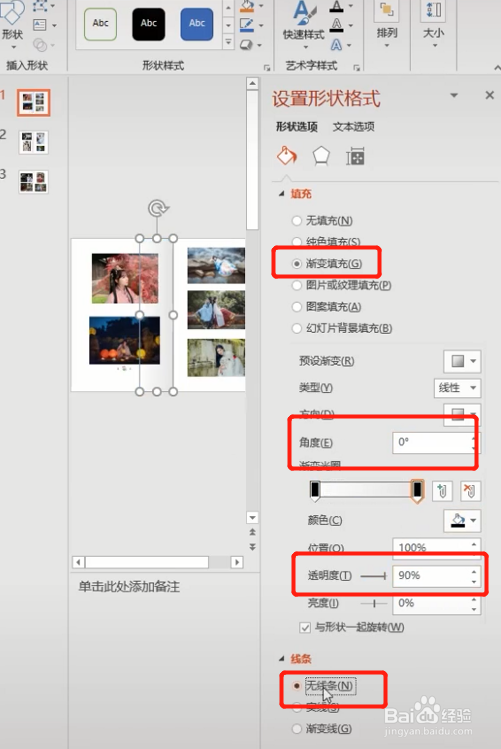Click the next slide double-arrow button
The image size is (501, 749).
[252, 547]
